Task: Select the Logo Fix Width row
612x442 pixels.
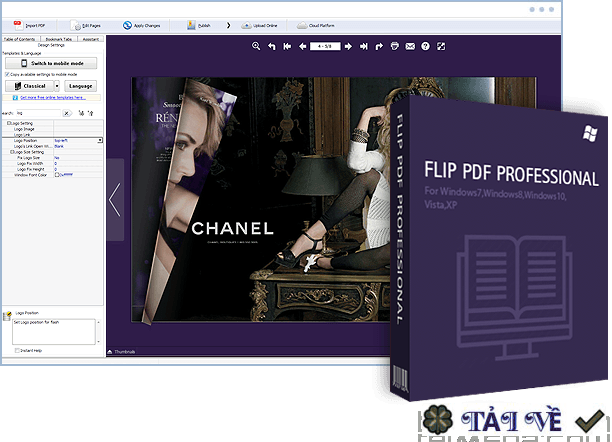Action: tap(53, 164)
